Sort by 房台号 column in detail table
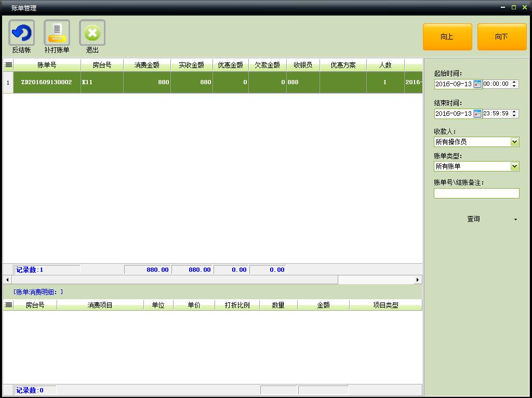 click(x=35, y=305)
